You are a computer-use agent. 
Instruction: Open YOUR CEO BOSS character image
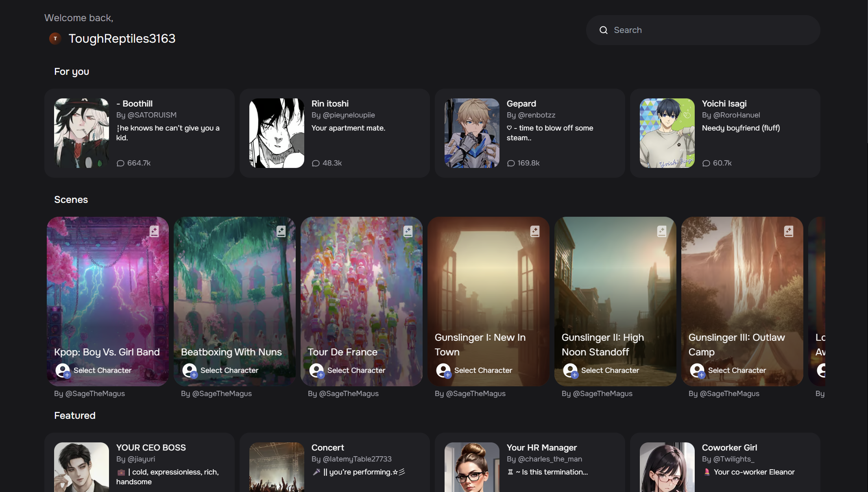point(81,467)
